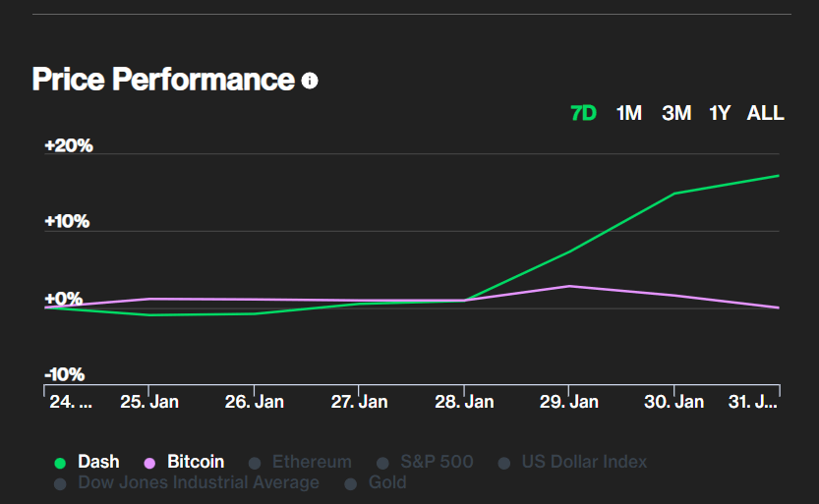This screenshot has height=504, width=819.
Task: Enable the Ethereum comparison series
Action: pos(311,462)
